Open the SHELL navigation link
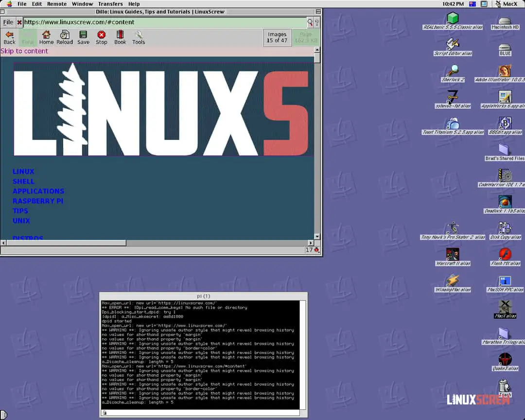Screen dimensions: 525x420 point(23,181)
